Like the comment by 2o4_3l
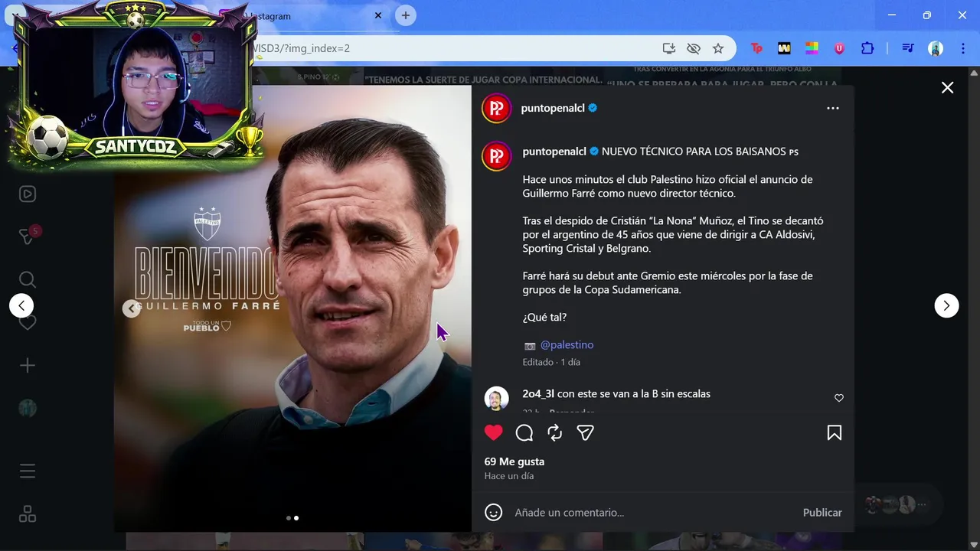The width and height of the screenshot is (980, 551). coord(838,398)
